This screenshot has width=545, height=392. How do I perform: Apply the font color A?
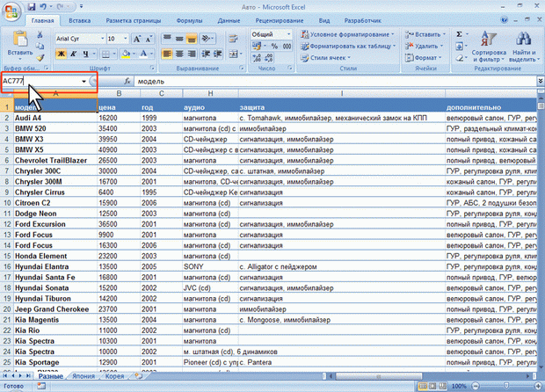(143, 54)
